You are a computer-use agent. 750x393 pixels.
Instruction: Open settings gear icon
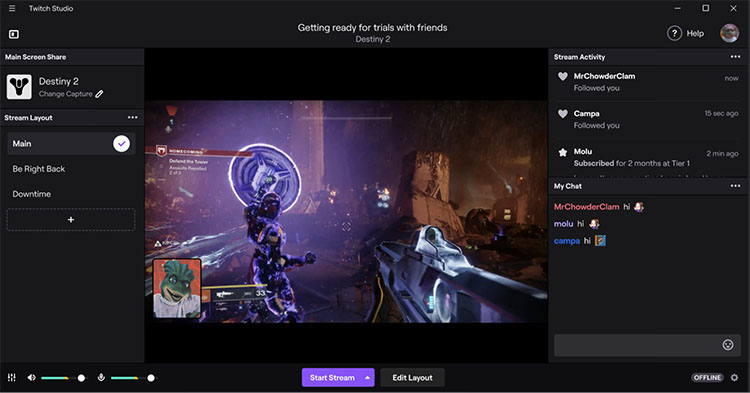pyautogui.click(x=735, y=378)
